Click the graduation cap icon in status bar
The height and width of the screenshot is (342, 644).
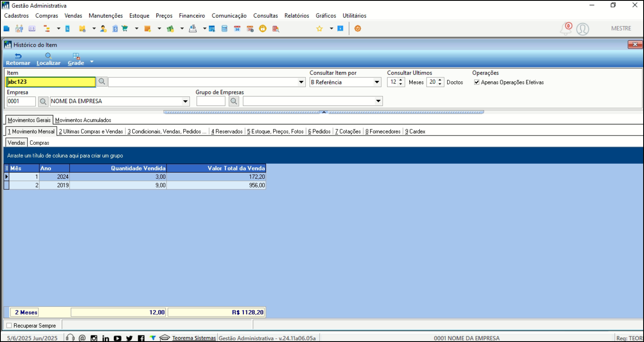tap(165, 338)
